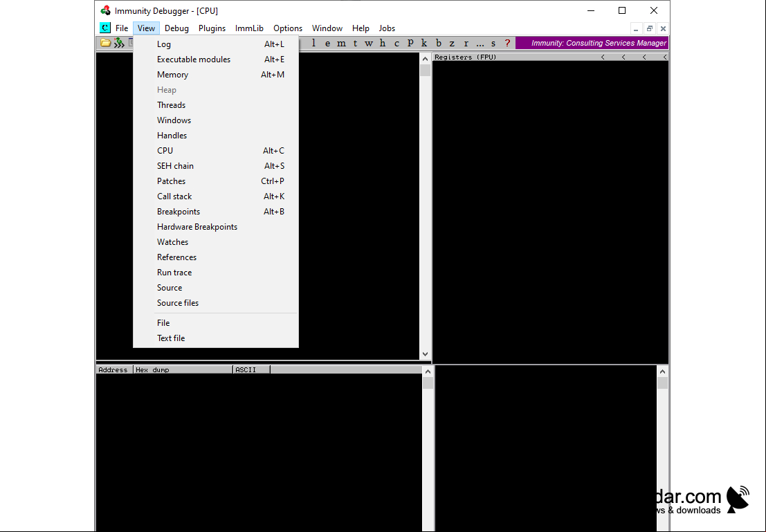Click the red question mark help icon
Viewport: 766px width, 532px height.
pos(508,43)
